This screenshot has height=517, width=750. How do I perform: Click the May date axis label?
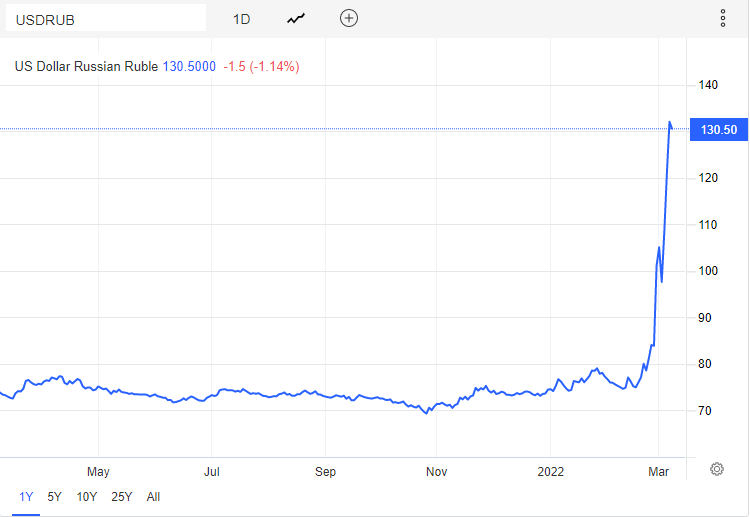coord(98,472)
